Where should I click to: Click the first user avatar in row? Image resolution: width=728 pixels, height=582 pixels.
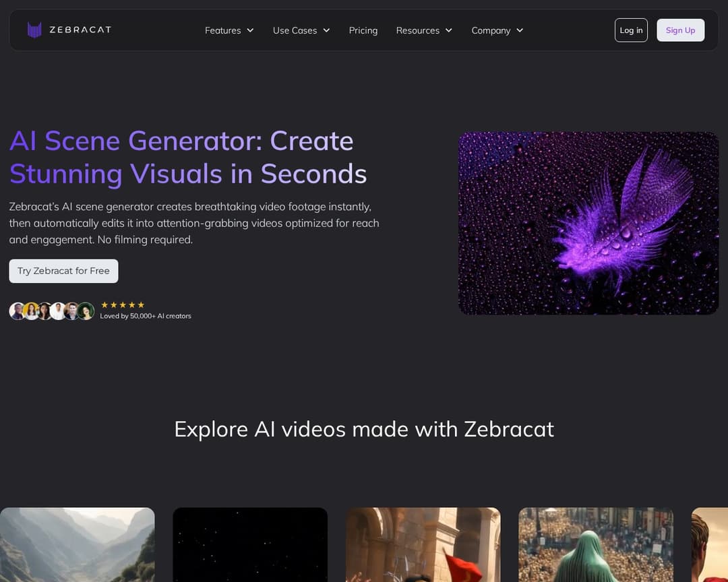tap(17, 311)
